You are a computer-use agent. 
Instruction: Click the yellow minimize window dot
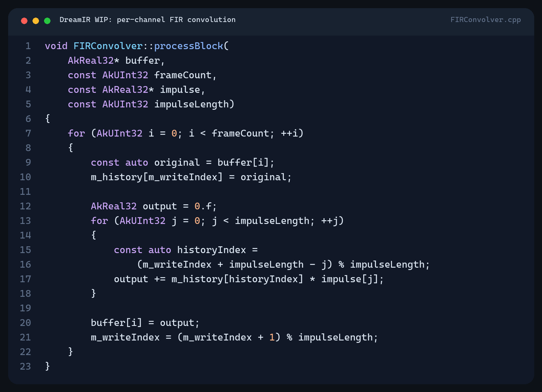36,21
